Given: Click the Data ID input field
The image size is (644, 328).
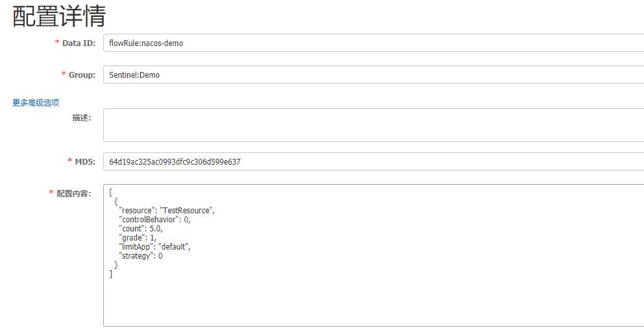Looking at the screenshot, I should [373, 43].
